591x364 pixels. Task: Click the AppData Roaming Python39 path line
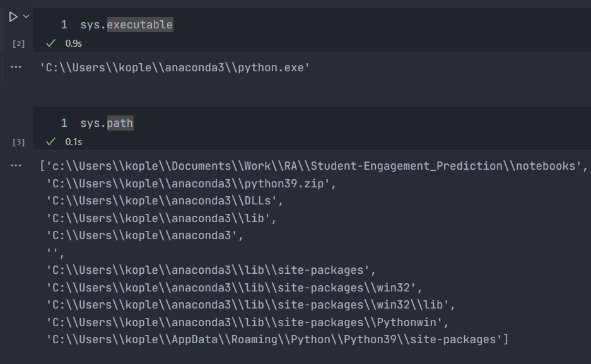point(277,339)
